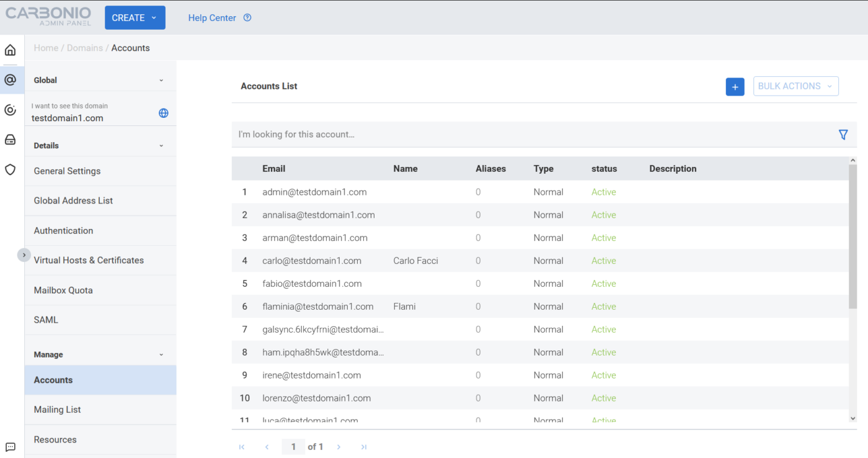Image resolution: width=868 pixels, height=458 pixels.
Task: Collapse the Global section chevron
Action: click(161, 79)
